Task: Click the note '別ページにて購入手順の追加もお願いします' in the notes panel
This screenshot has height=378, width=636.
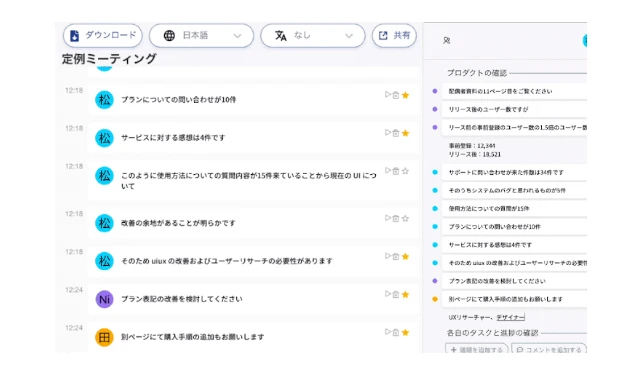Action: pos(514,299)
